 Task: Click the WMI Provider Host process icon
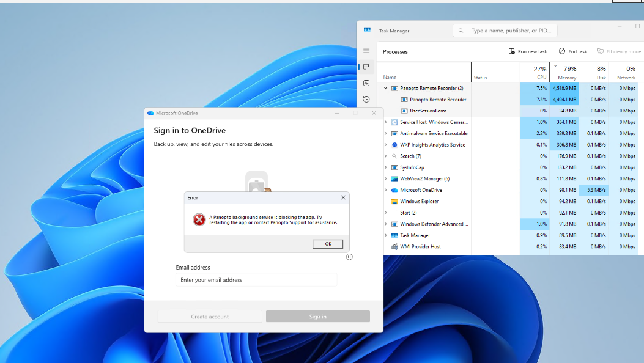pos(394,246)
